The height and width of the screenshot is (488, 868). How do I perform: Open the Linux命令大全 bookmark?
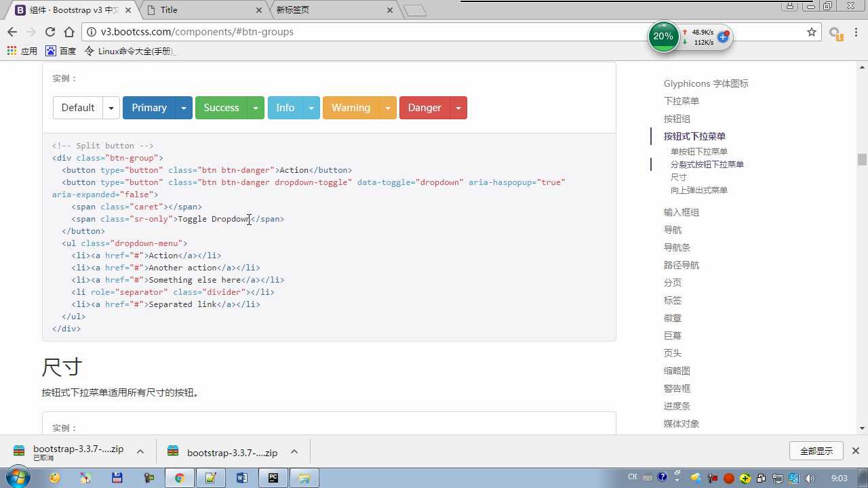click(130, 51)
